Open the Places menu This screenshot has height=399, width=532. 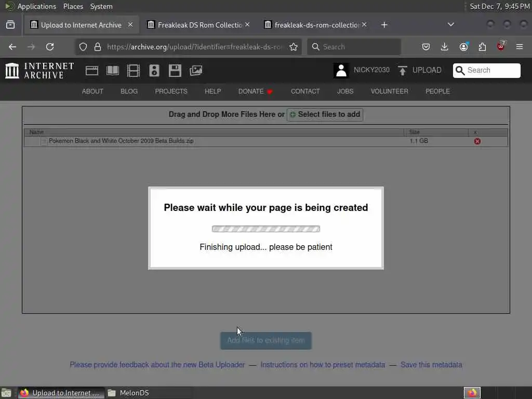pyautogui.click(x=73, y=6)
